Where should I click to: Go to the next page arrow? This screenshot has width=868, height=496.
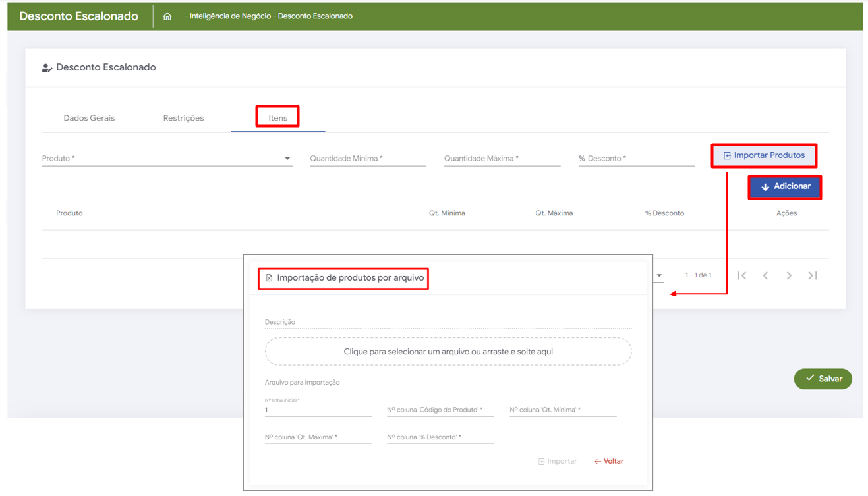(789, 275)
